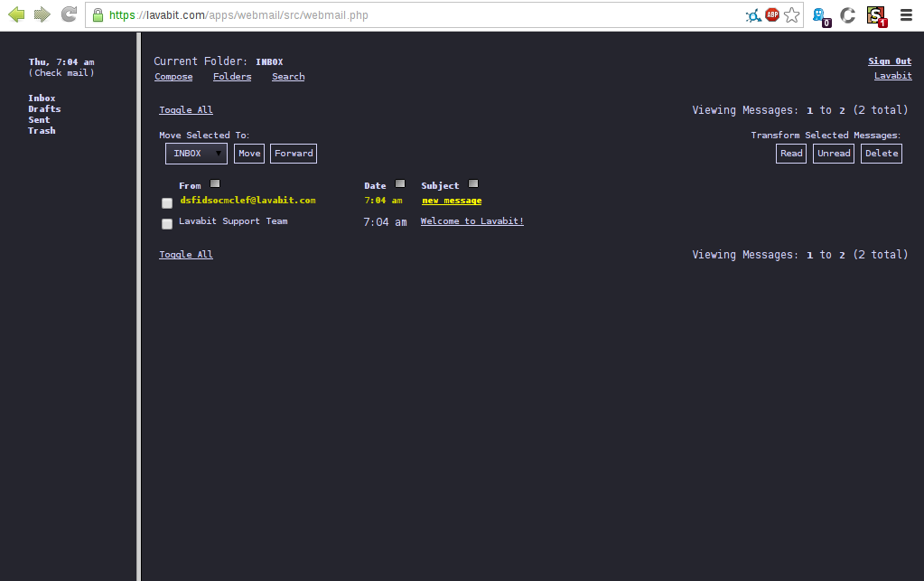Open the Sent folder in sidebar
Viewport: 924px width, 581px height.
click(39, 119)
